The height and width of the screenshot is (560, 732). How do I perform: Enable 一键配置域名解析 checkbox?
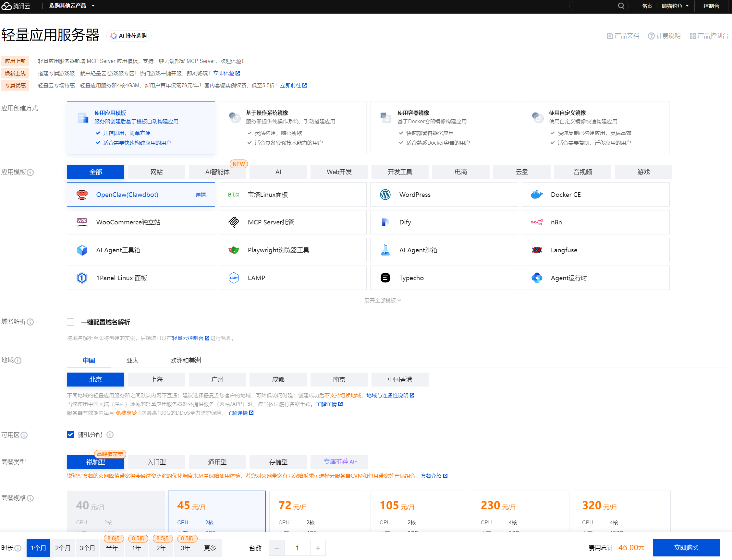pos(70,322)
